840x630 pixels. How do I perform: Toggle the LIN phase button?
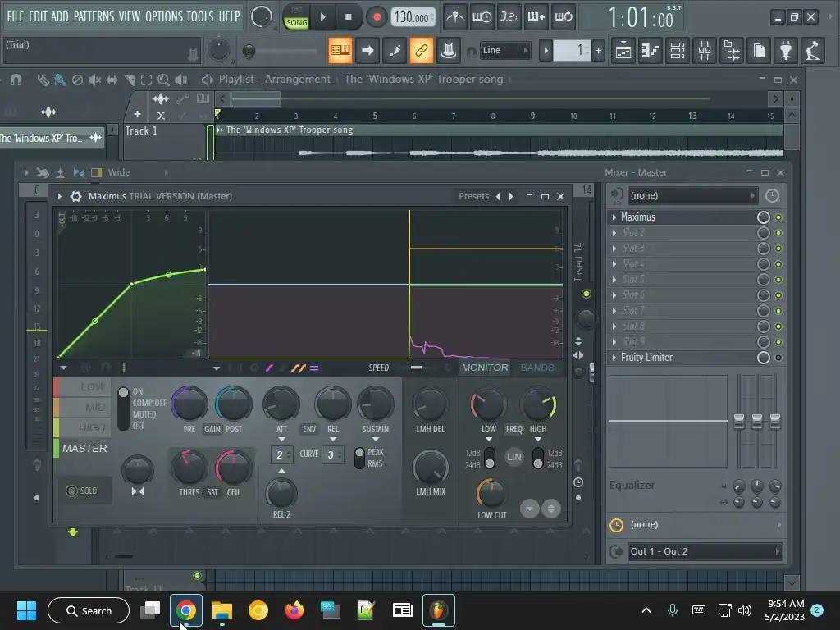514,458
